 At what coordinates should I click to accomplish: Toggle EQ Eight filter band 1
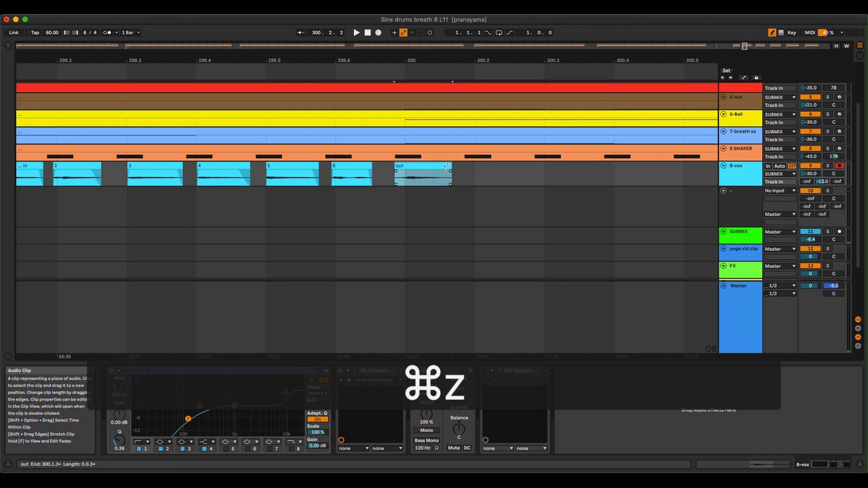pos(139,449)
